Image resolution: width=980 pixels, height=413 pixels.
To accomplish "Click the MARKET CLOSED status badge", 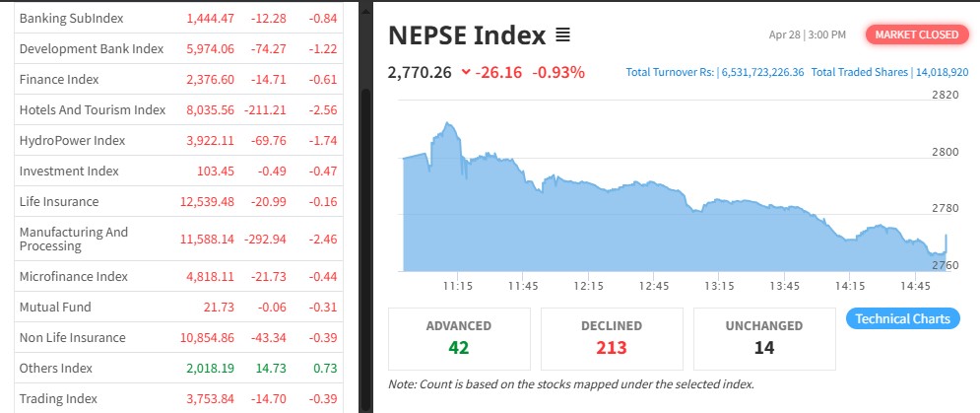I will 911,34.
